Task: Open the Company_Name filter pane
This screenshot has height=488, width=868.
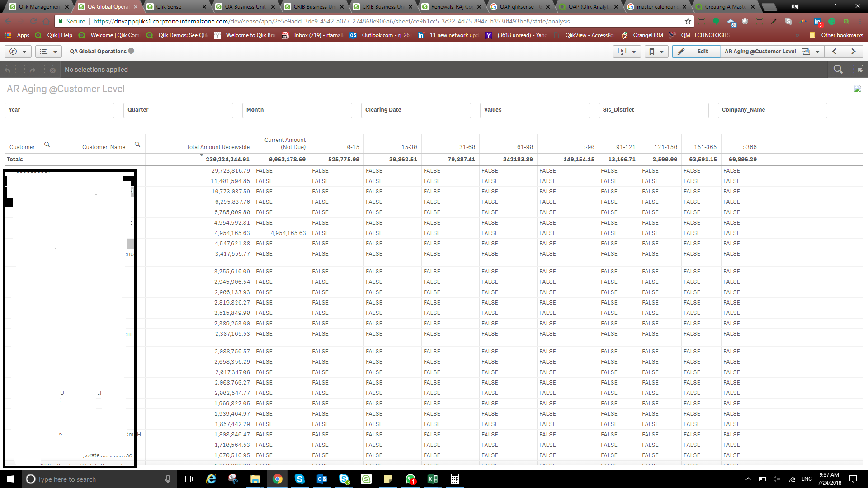Action: pyautogui.click(x=772, y=110)
